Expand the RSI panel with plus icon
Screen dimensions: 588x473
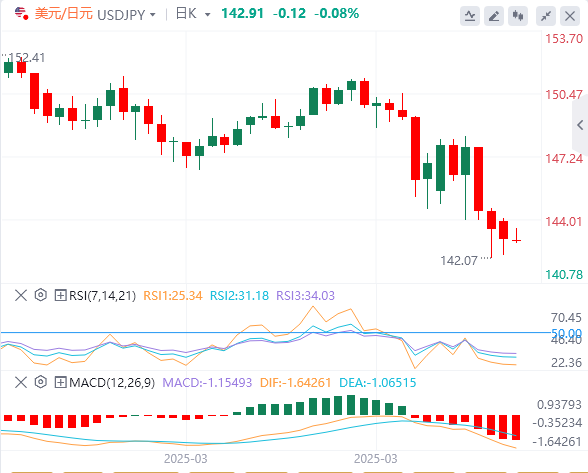pos(60,295)
